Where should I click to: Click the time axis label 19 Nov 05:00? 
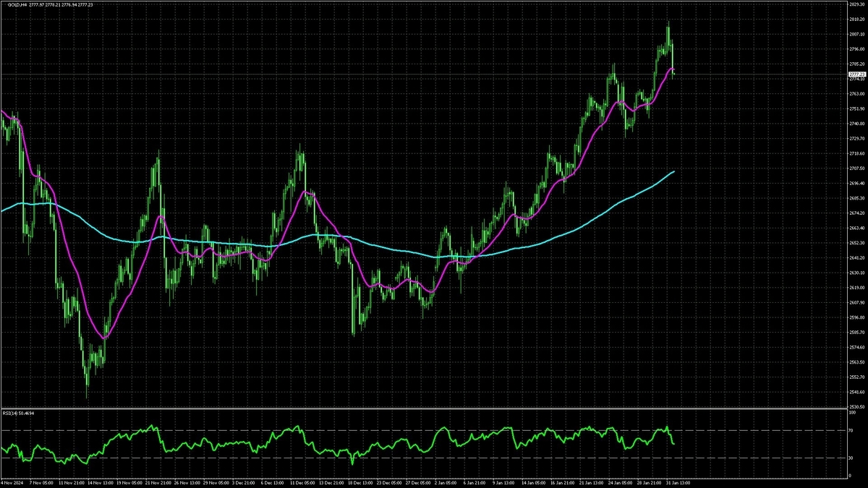[129, 482]
